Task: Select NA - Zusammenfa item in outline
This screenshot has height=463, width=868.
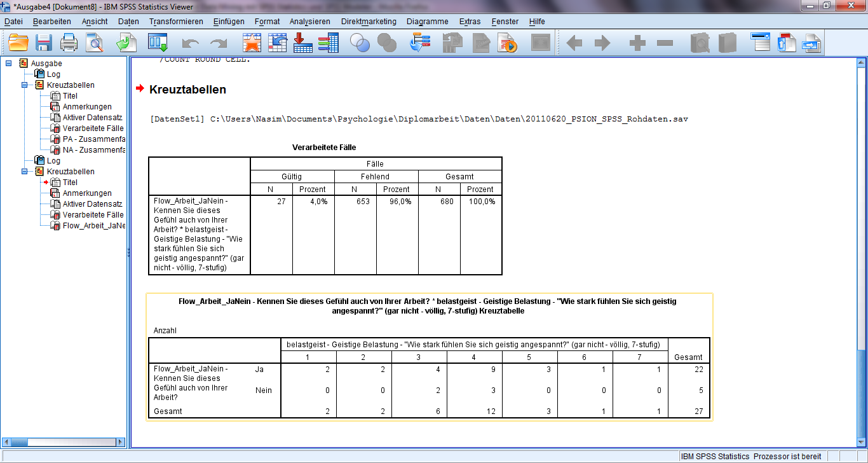Action: (x=93, y=150)
